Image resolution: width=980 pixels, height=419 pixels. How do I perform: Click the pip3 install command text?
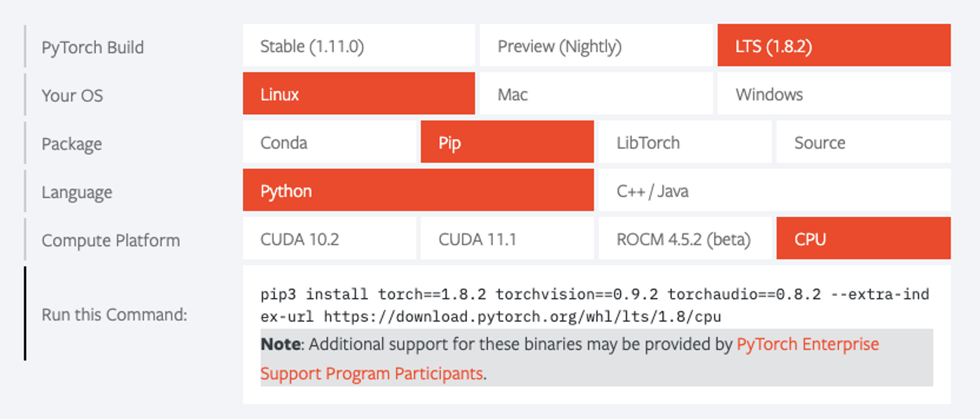[595, 305]
